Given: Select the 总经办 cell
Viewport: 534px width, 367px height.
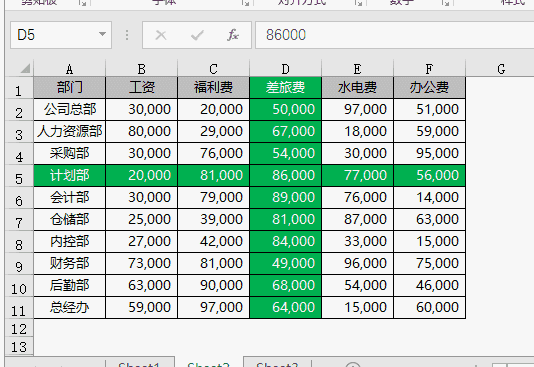Looking at the screenshot, I should [x=69, y=307].
